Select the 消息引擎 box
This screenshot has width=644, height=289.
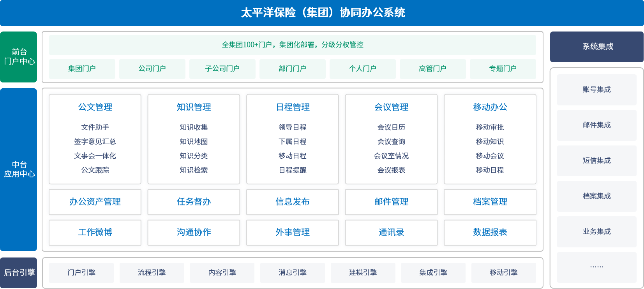(x=293, y=273)
